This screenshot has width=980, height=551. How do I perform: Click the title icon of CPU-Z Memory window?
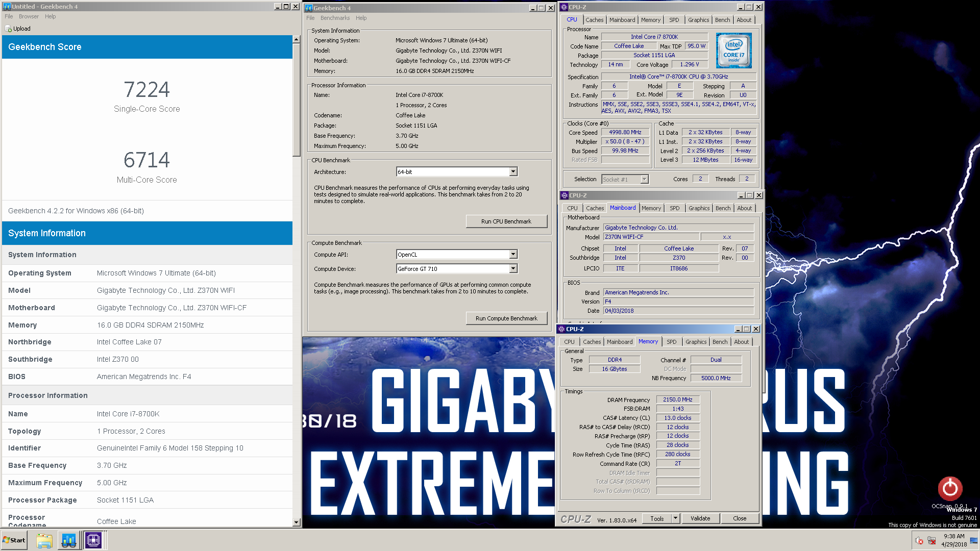click(561, 329)
